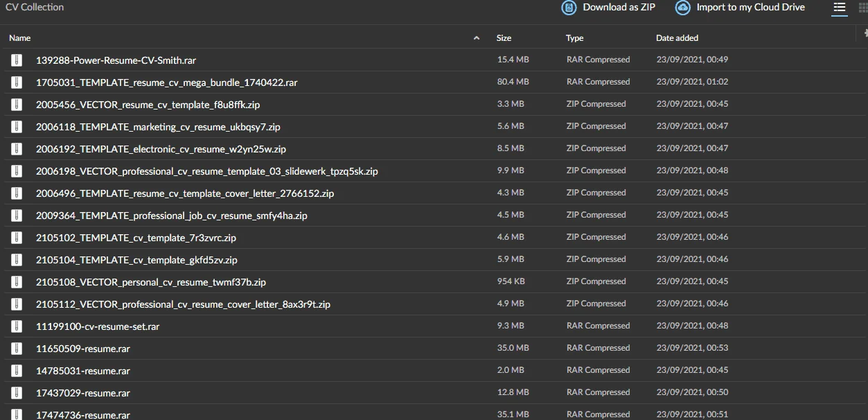Image resolution: width=868 pixels, height=420 pixels.
Task: Click the date 23/09/2021, 00:49
Action: (x=692, y=60)
